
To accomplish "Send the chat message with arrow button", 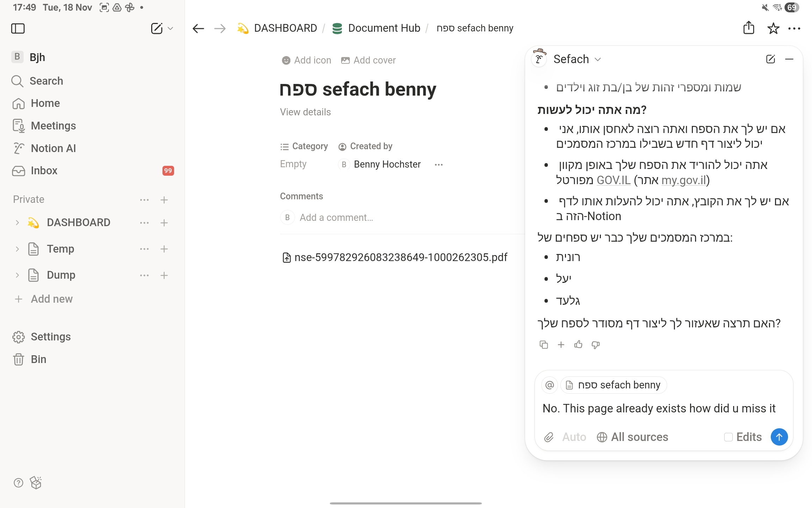I will (x=779, y=437).
